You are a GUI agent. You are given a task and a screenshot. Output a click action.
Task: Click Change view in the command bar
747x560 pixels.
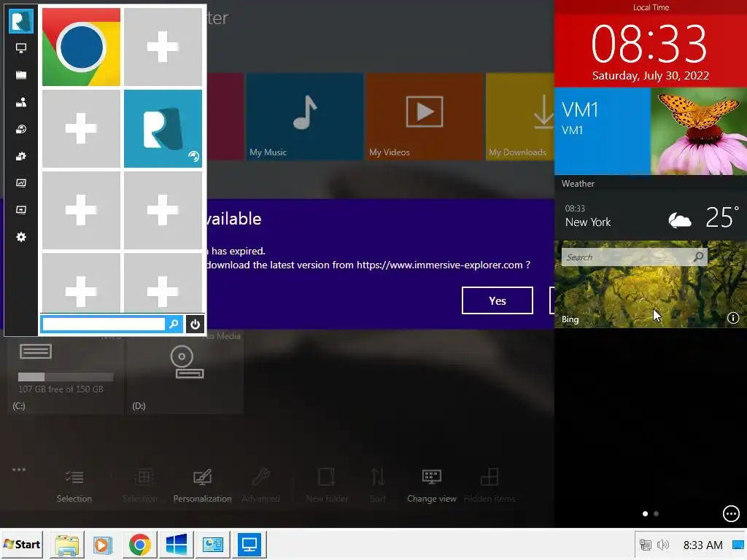(x=432, y=486)
